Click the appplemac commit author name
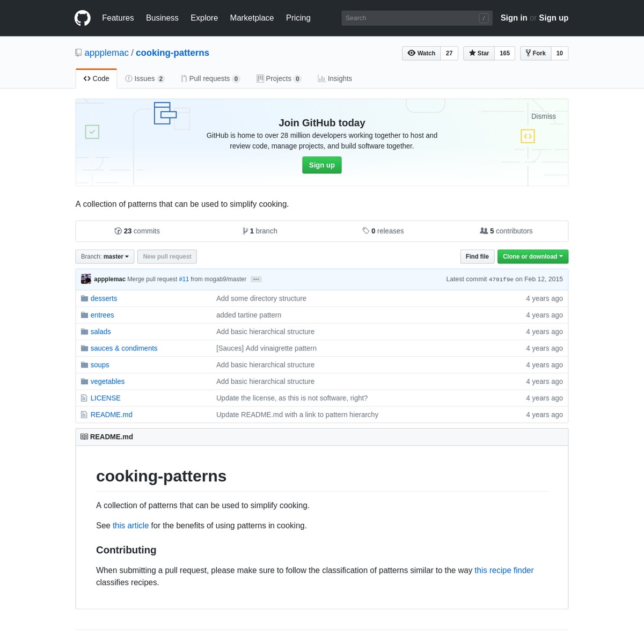 coord(109,279)
